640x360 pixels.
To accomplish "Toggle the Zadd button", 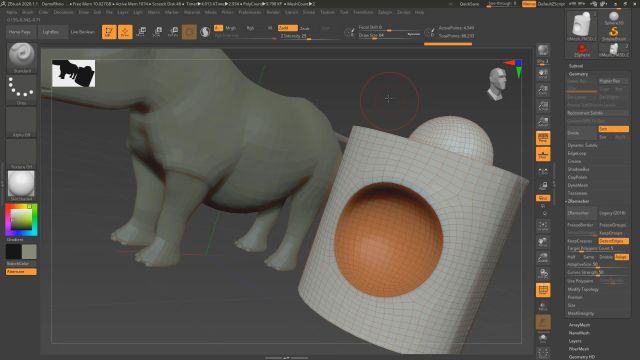I will [287, 28].
